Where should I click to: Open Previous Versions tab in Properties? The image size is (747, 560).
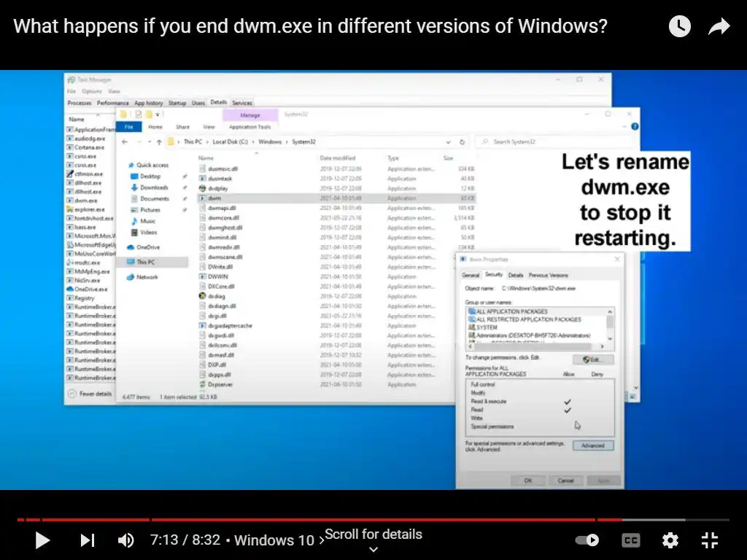tap(548, 275)
